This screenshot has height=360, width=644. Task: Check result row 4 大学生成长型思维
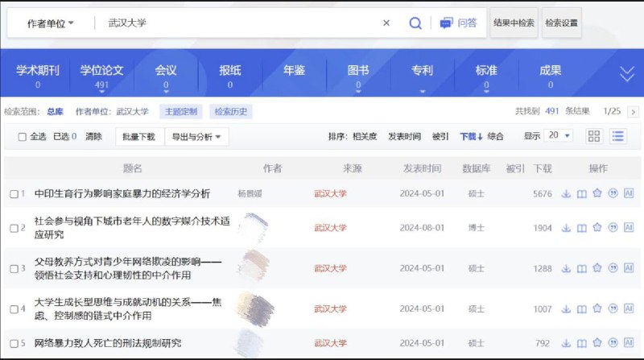(x=14, y=309)
